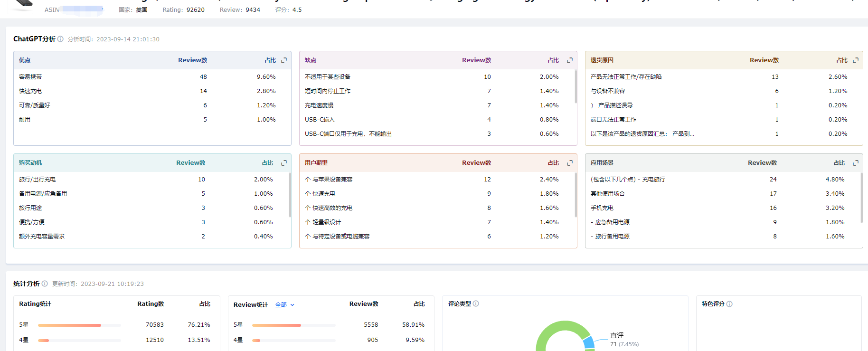868x351 pixels.
Task: Select the 端口无法正常工作 row
Action: point(724,120)
